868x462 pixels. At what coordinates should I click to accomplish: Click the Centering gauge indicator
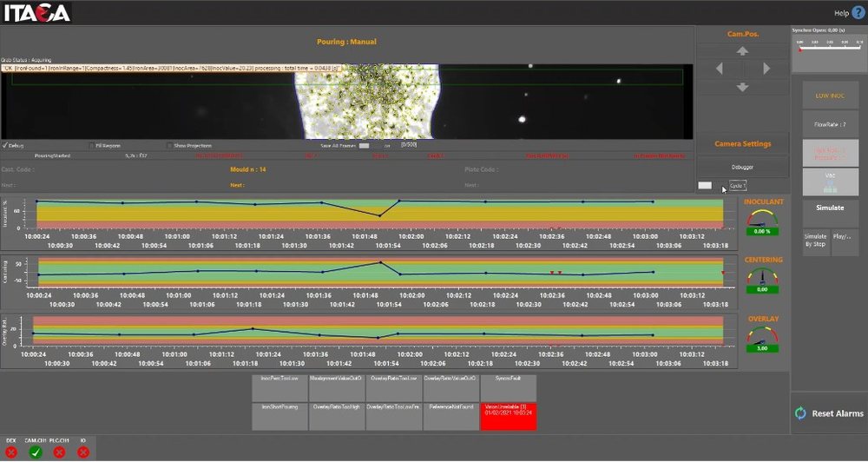tap(762, 280)
